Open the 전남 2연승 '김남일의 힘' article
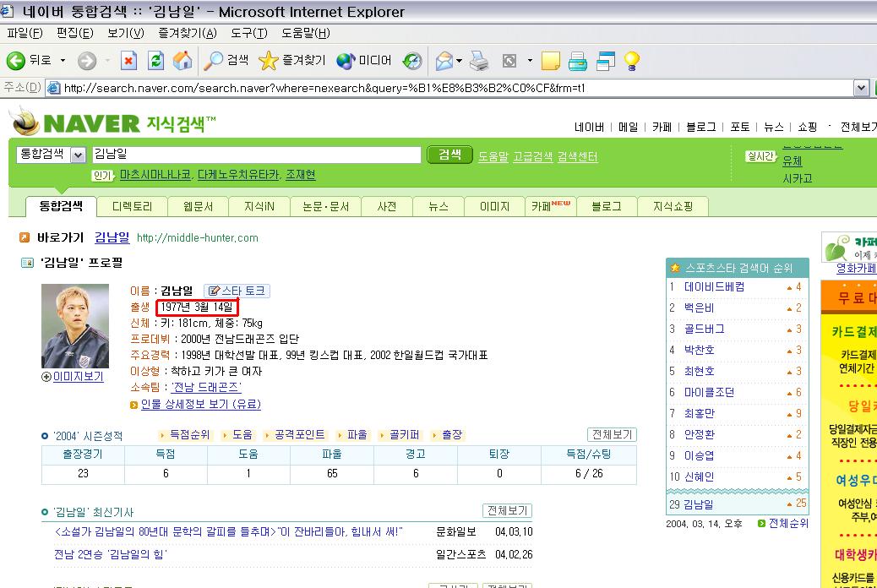The width and height of the screenshot is (877, 588). (x=110, y=554)
